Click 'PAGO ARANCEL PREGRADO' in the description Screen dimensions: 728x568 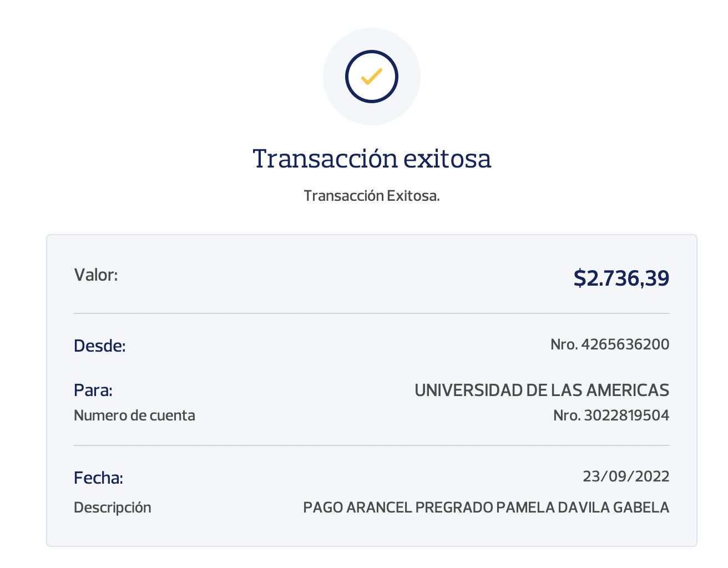click(x=398, y=508)
